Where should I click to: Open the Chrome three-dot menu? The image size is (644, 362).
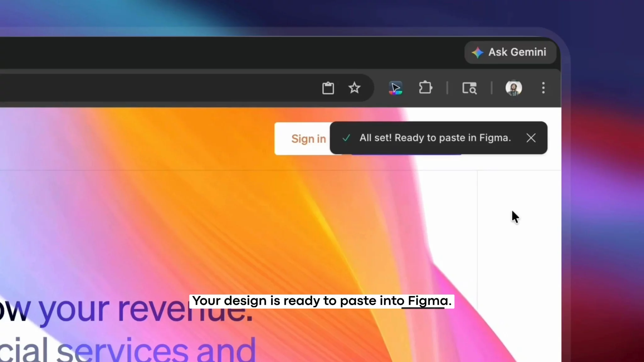543,88
